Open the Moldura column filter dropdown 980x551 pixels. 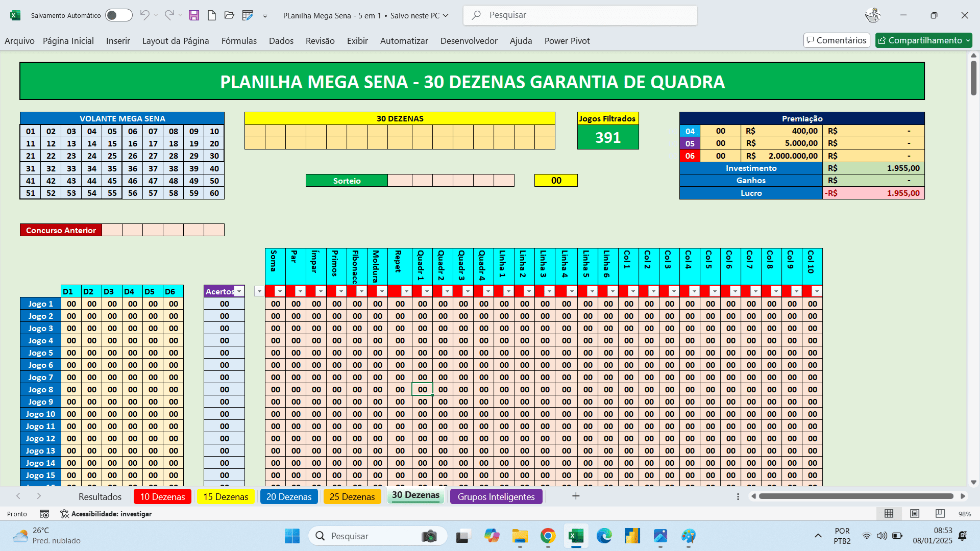(x=382, y=291)
